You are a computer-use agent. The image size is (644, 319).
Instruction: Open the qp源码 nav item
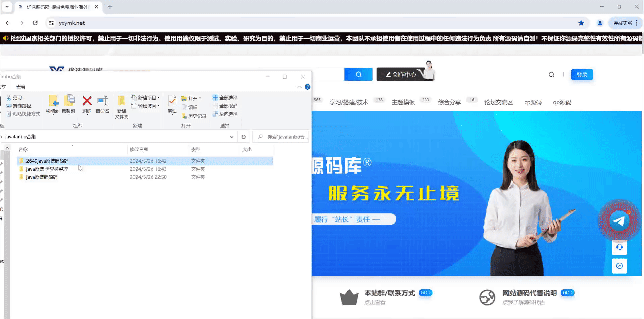click(x=562, y=102)
